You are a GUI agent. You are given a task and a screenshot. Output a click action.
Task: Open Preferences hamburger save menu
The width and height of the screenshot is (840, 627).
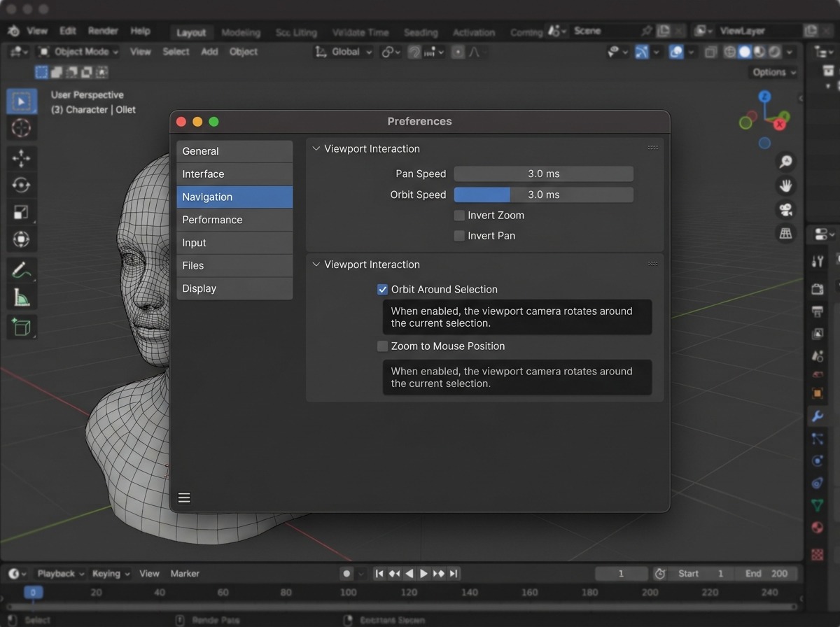[x=184, y=498]
